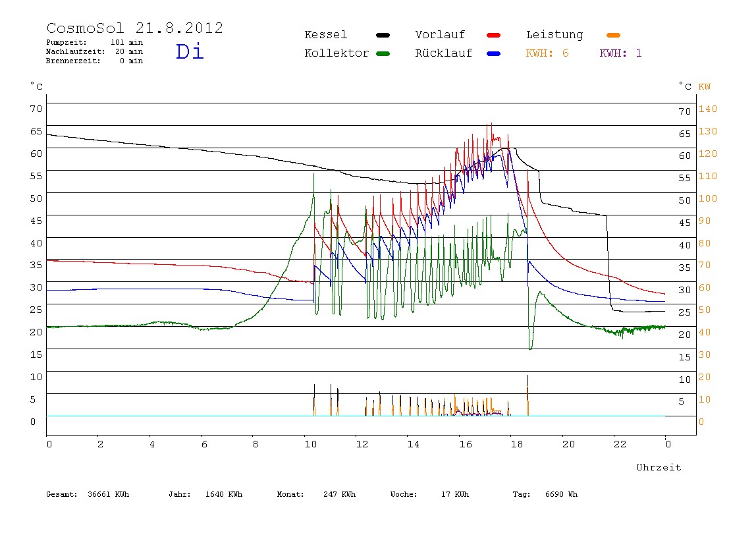Click the time-axis hour label "22"
This screenshot has width=756, height=535.
(620, 444)
